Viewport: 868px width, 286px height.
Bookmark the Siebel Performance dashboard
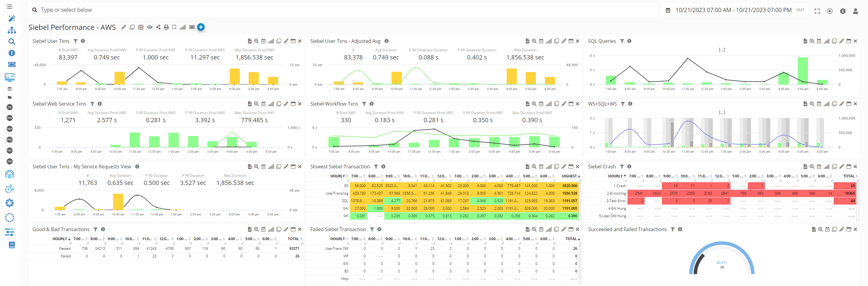pos(174,27)
